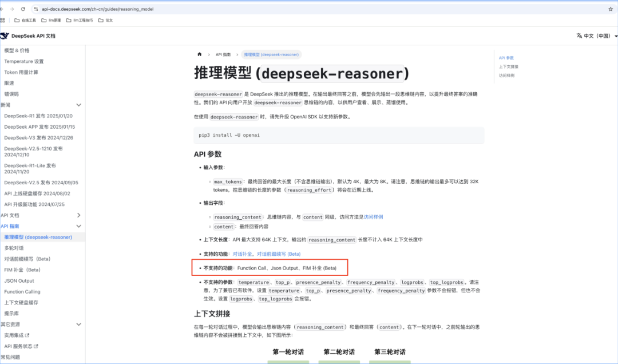The height and width of the screenshot is (364, 618).
Task: Collapse the 新闻 sidebar section chevron
Action: coord(79,105)
